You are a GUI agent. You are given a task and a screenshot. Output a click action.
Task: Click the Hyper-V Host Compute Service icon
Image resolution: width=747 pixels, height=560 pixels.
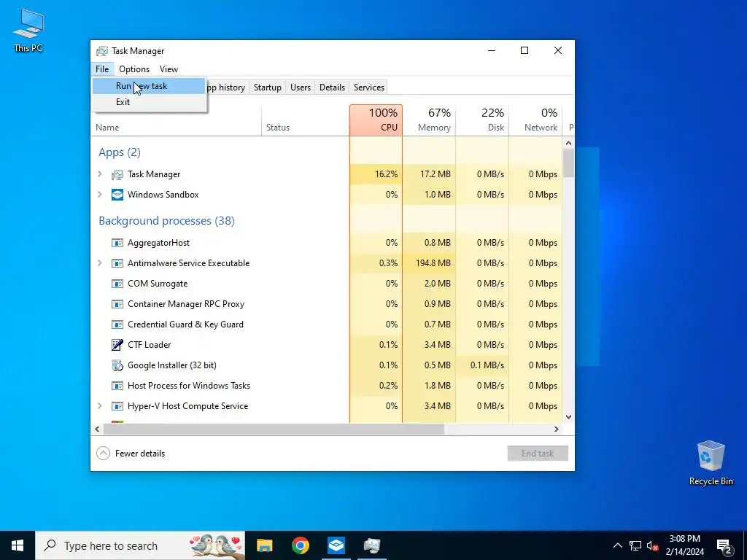[x=117, y=406]
